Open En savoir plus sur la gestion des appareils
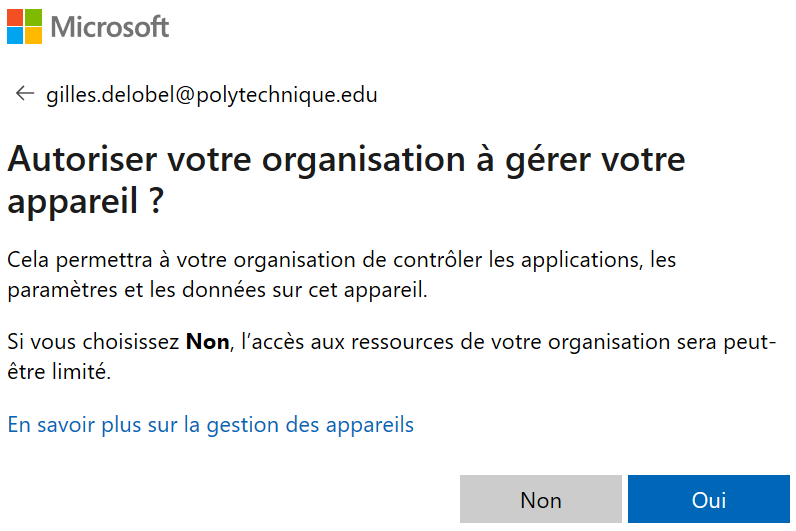The image size is (796, 531). (211, 425)
